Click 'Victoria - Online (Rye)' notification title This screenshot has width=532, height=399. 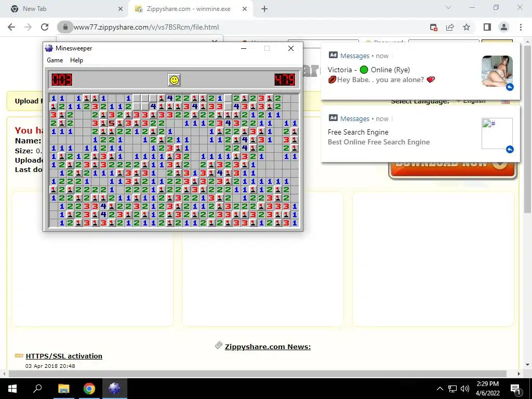pyautogui.click(x=369, y=70)
